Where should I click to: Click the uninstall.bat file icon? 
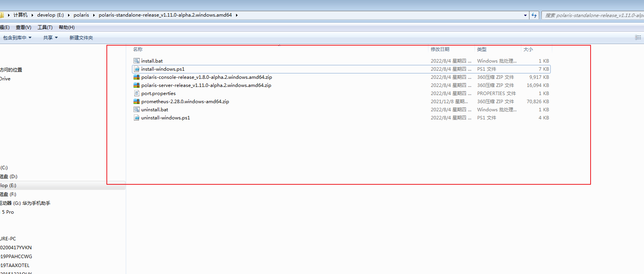coord(136,110)
